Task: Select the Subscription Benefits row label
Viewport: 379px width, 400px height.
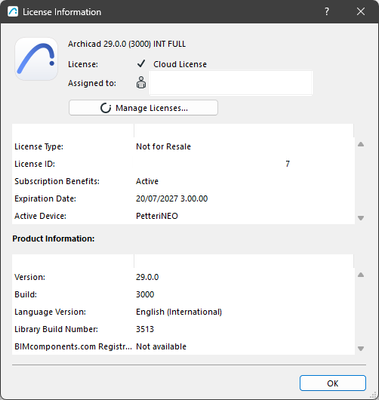Action: 57,181
